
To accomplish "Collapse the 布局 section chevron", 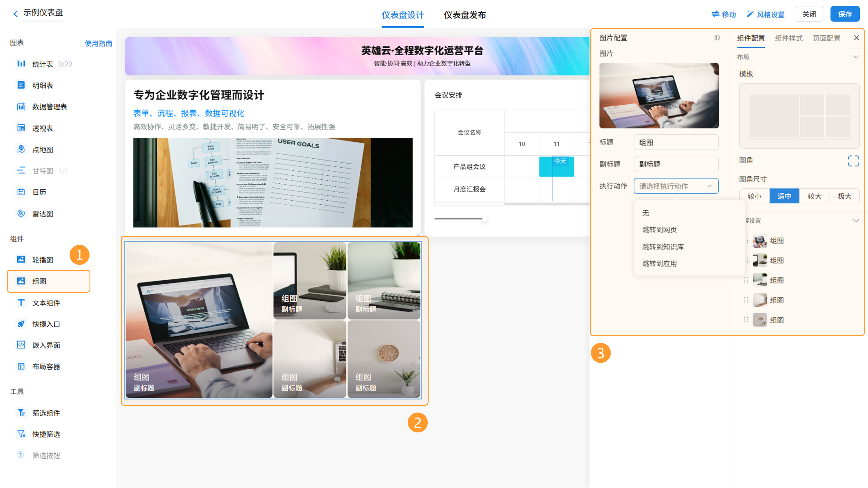I will click(x=856, y=56).
